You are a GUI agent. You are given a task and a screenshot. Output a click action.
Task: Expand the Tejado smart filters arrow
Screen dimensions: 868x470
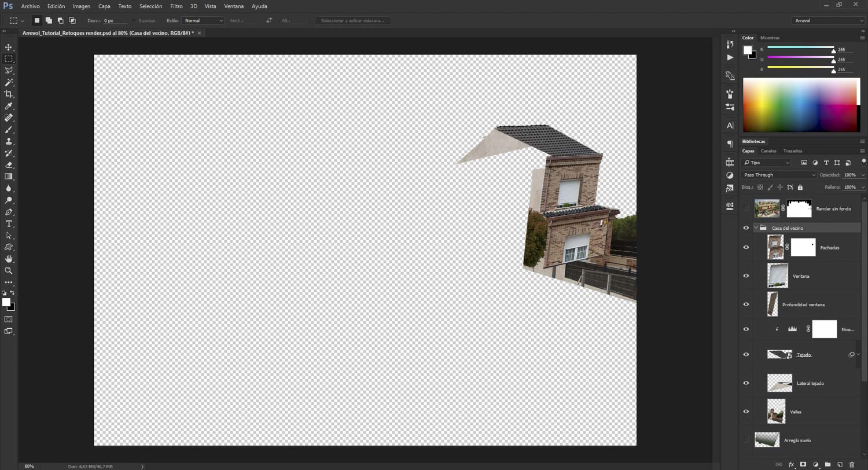(x=858, y=354)
